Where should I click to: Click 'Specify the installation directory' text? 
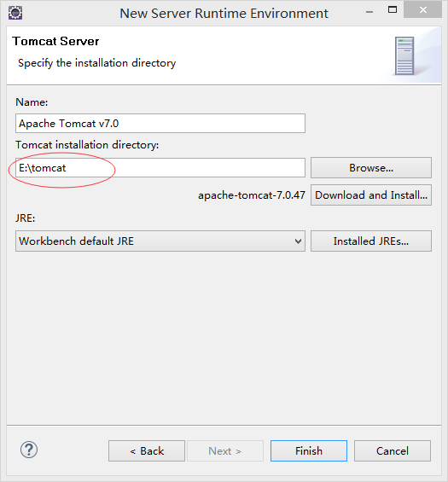tap(97, 63)
